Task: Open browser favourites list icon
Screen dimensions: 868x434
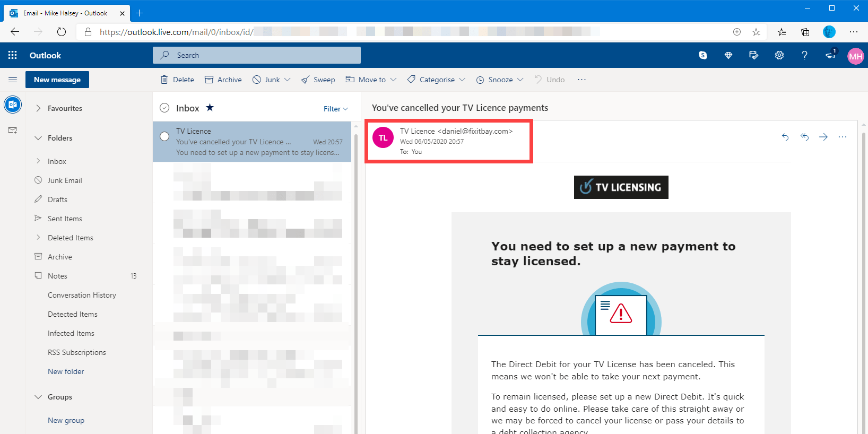Action: 782,32
